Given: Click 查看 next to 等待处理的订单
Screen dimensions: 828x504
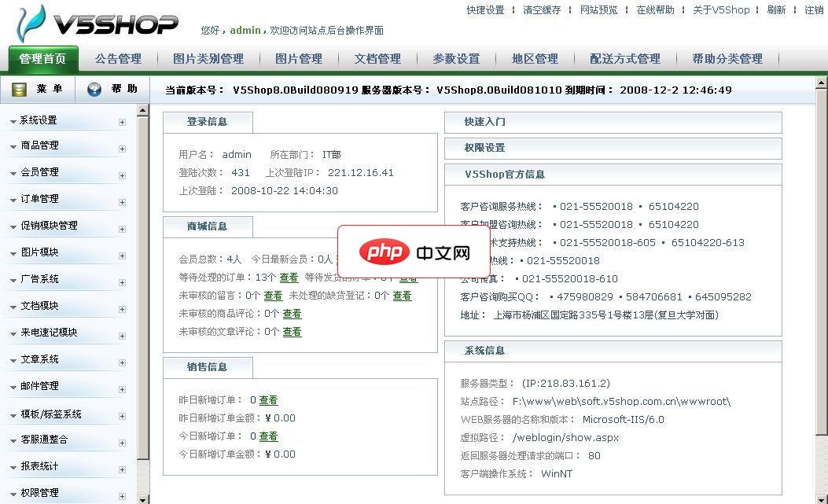Looking at the screenshot, I should pyautogui.click(x=289, y=278).
